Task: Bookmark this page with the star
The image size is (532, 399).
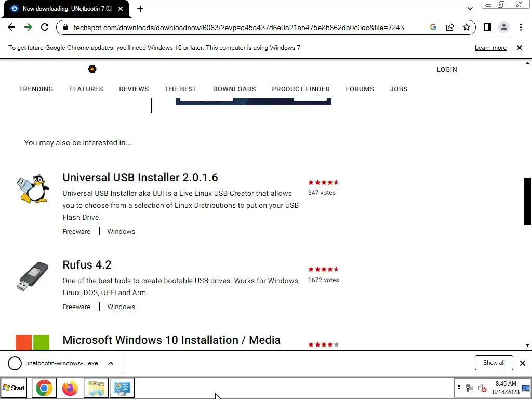Action: click(x=467, y=27)
